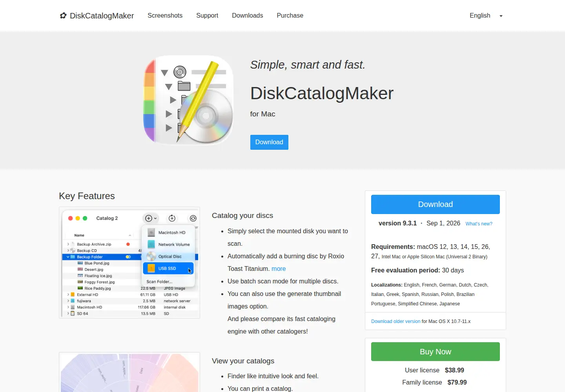Open the sunburst chart screenshot thumbnail
The image size is (565, 392).
(x=129, y=372)
